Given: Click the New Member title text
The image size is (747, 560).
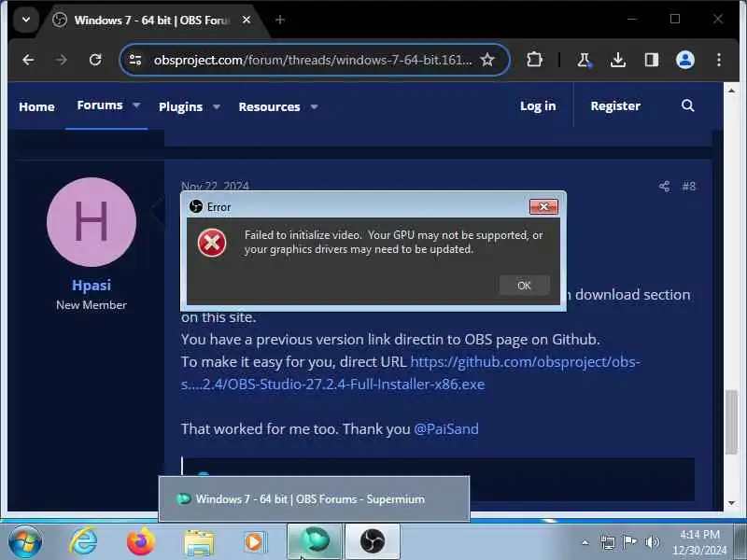Looking at the screenshot, I should tap(92, 305).
